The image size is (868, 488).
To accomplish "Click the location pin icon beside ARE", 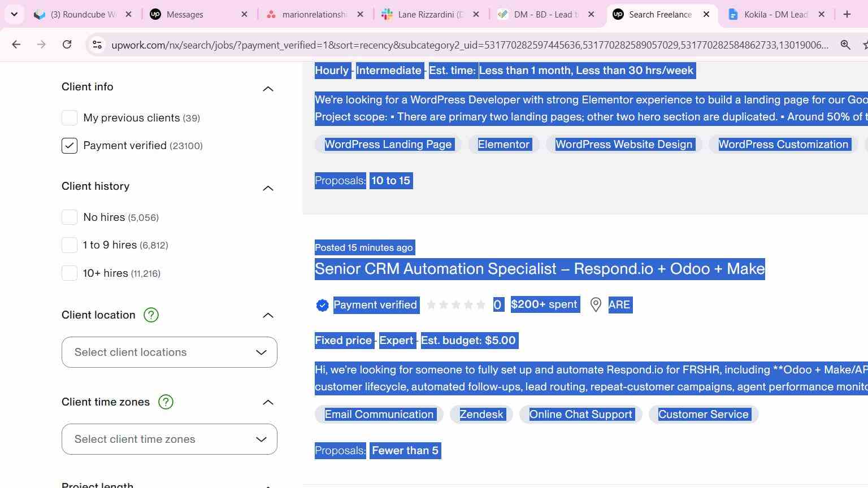I will tap(596, 305).
